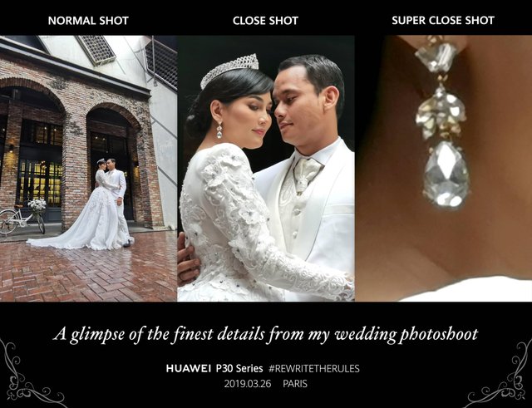Click the PARIS location text
Viewport: 532px width, 408px height.
[x=295, y=384]
